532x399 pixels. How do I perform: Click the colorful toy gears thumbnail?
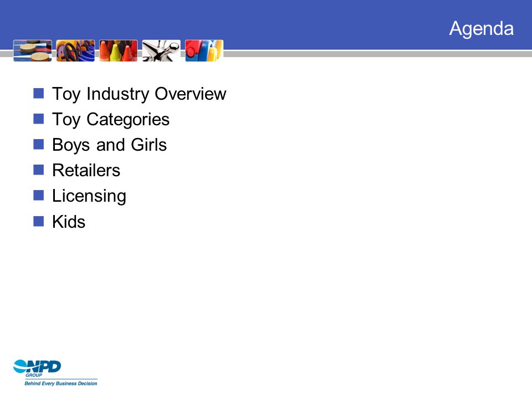tap(75, 50)
